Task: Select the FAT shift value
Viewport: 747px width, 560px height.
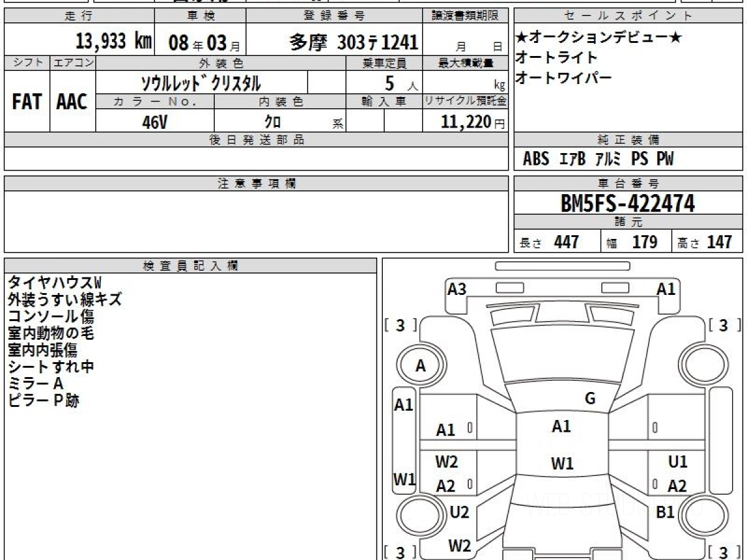Action: pos(27,102)
